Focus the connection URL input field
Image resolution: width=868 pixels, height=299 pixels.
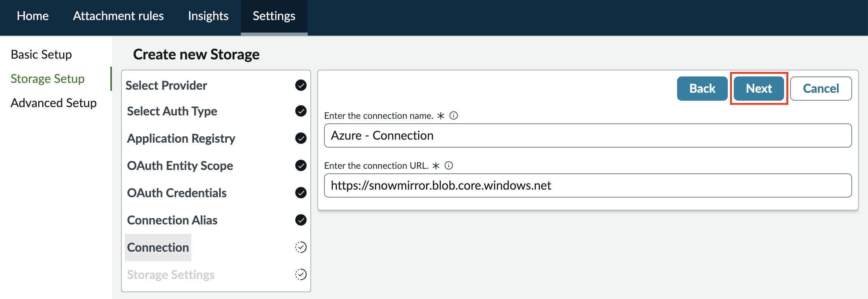click(588, 185)
